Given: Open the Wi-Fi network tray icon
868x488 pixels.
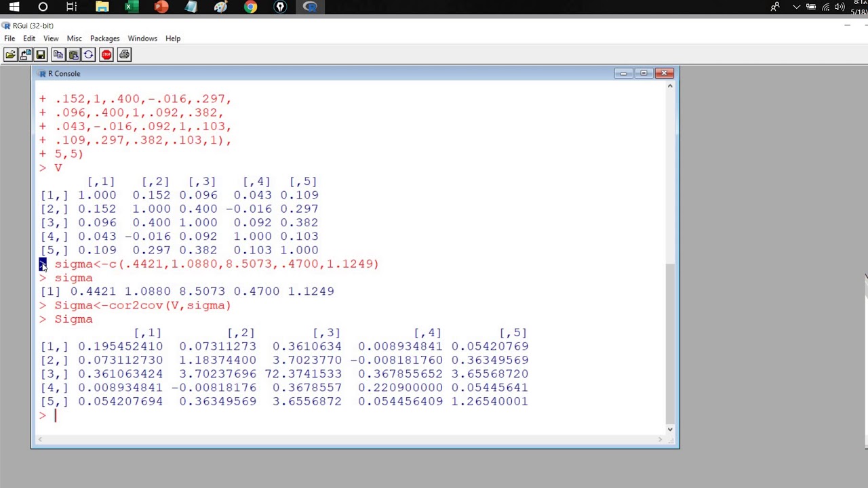Looking at the screenshot, I should [x=826, y=7].
